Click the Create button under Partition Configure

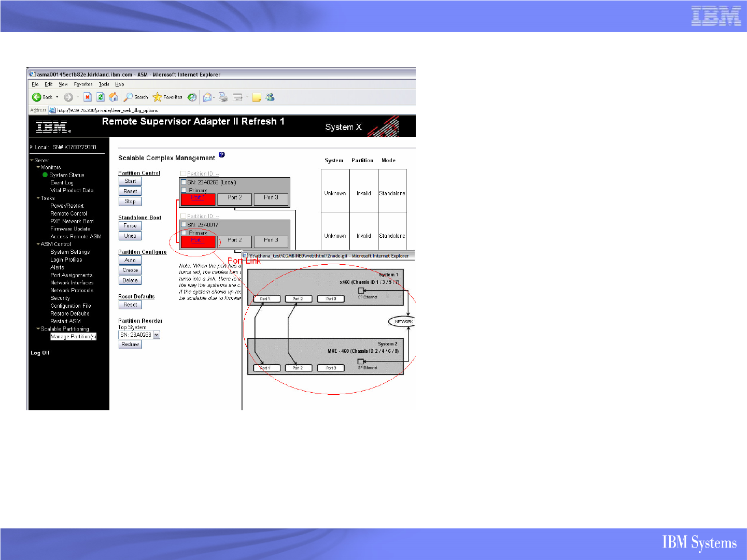pyautogui.click(x=130, y=270)
